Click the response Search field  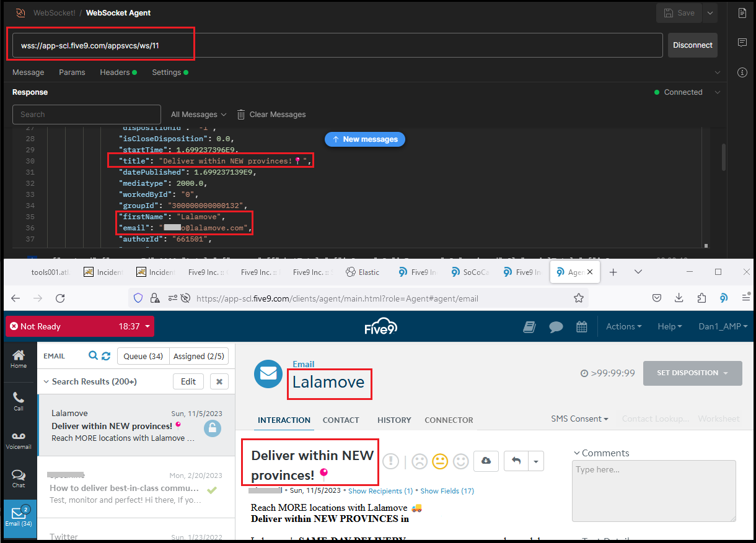point(87,115)
